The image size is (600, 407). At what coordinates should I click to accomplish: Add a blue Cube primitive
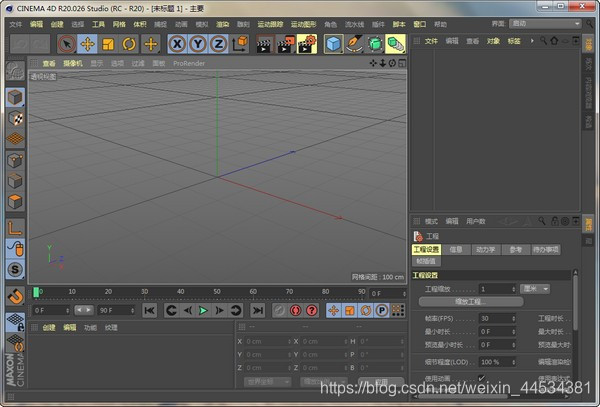(x=333, y=44)
